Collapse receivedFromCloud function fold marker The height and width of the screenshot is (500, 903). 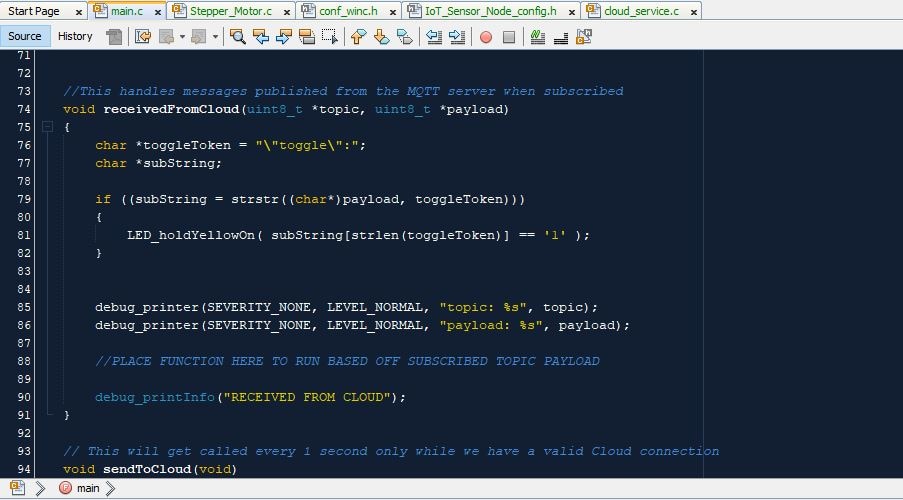47,127
